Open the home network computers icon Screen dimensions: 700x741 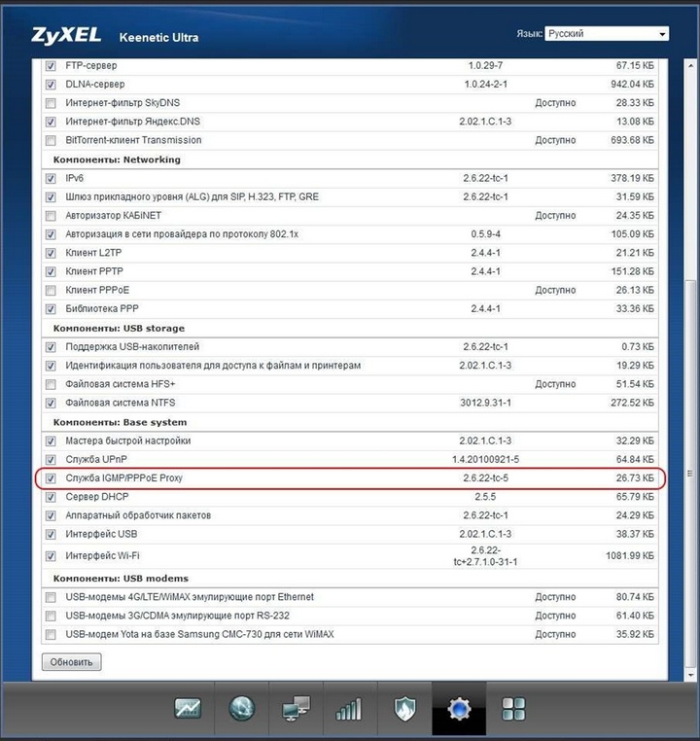click(x=296, y=709)
